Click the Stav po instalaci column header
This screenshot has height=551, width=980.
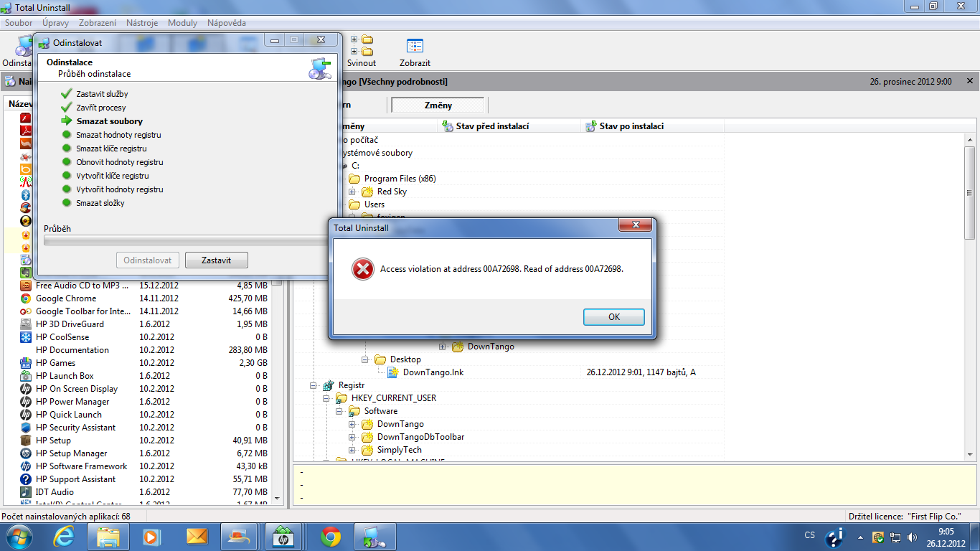(652, 126)
